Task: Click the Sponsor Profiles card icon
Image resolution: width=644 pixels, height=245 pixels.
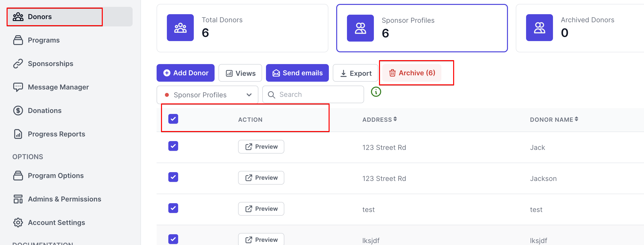Action: click(360, 28)
